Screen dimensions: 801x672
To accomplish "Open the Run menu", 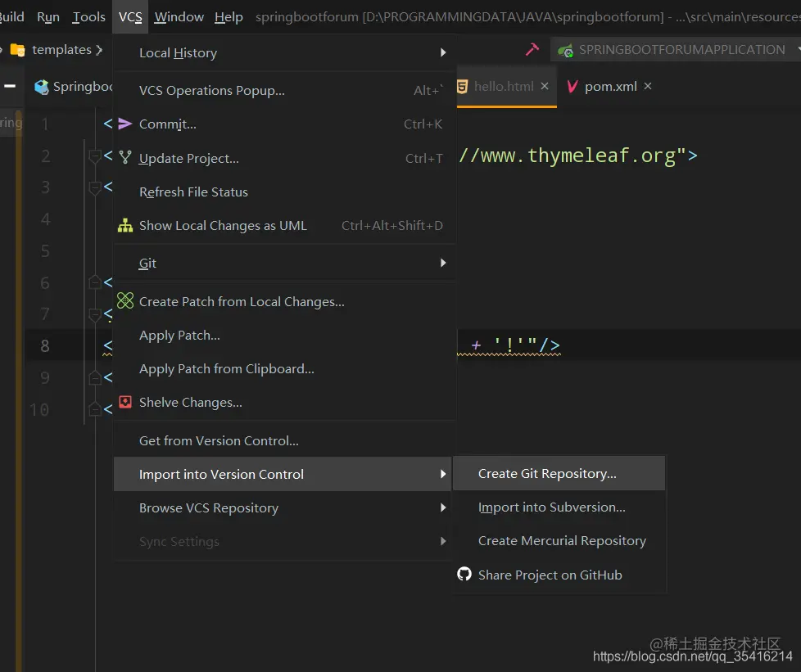I will 48,17.
